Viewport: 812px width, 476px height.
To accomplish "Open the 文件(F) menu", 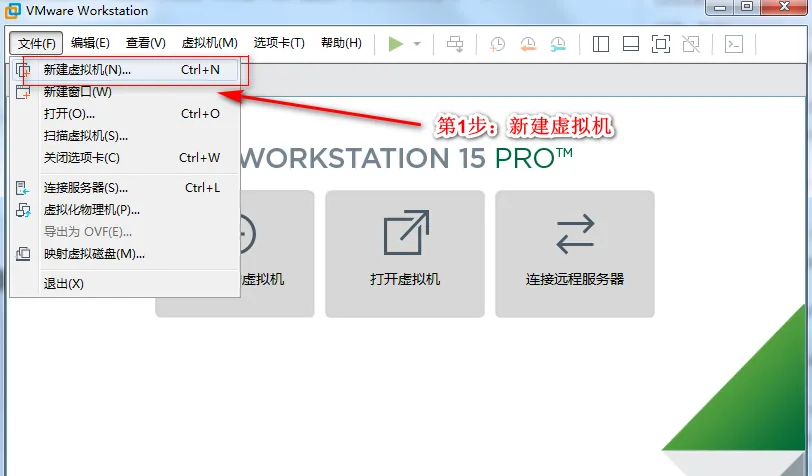I will point(36,43).
